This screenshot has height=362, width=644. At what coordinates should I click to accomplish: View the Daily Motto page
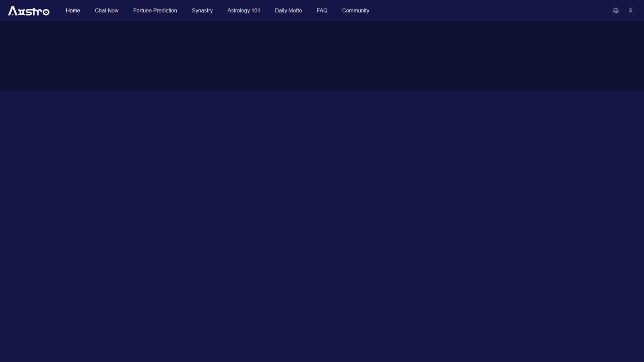click(288, 10)
